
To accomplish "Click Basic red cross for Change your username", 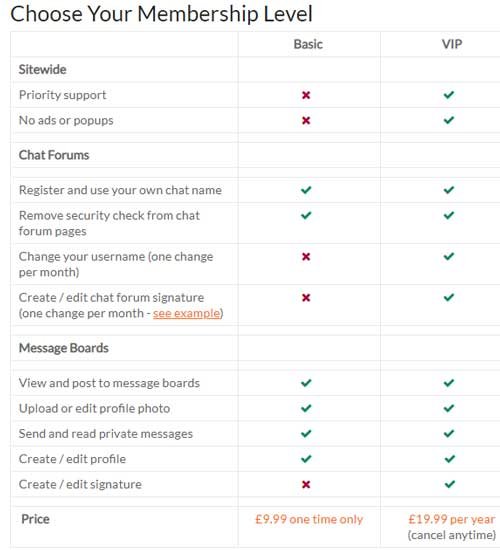I will (306, 256).
